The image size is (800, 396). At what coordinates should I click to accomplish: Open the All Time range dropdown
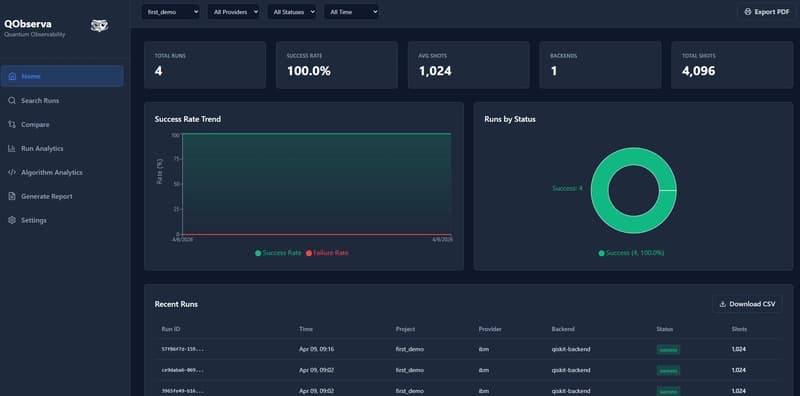click(x=352, y=12)
